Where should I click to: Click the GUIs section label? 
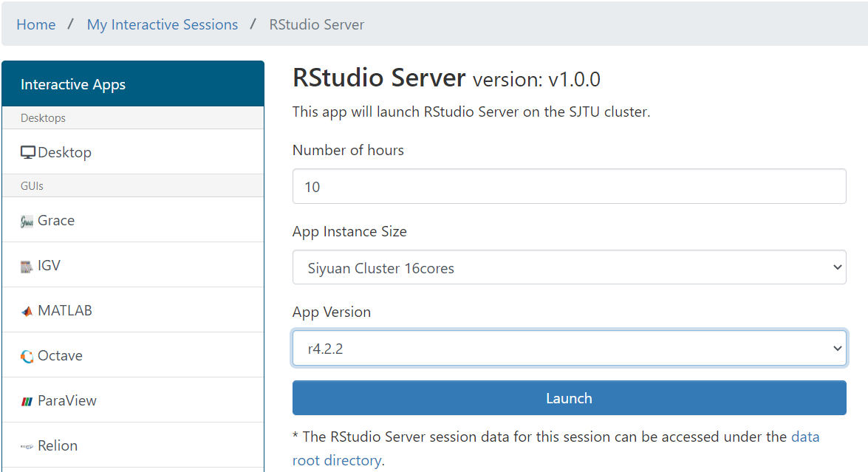32,186
